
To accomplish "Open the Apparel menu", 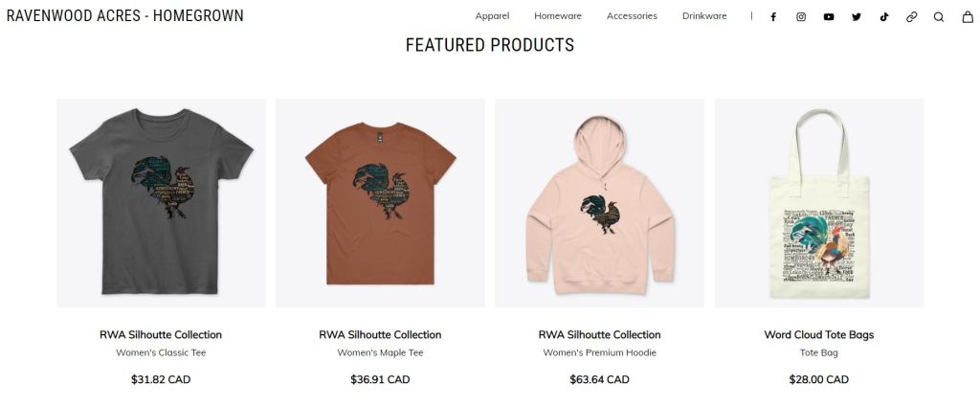I will pyautogui.click(x=492, y=16).
